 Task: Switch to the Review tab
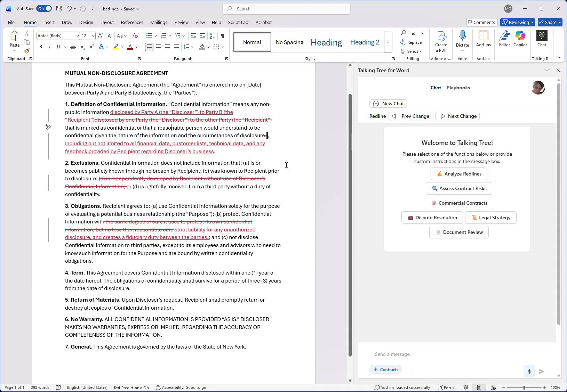[x=181, y=22]
